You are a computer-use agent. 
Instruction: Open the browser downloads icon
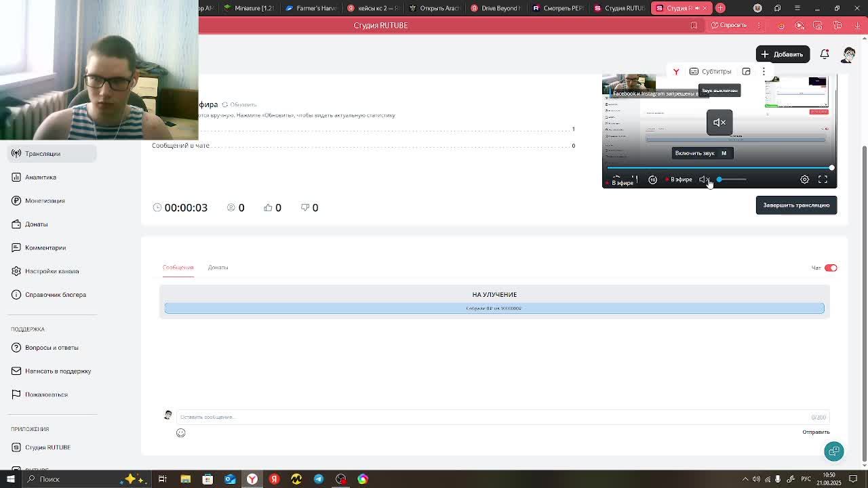tap(857, 26)
